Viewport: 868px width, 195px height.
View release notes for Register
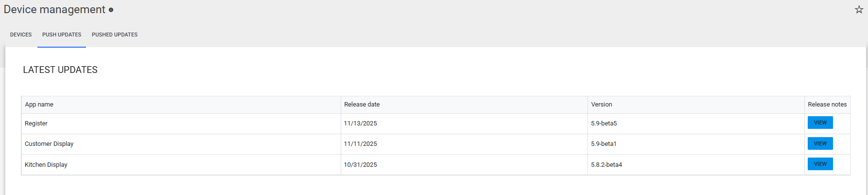tap(820, 123)
